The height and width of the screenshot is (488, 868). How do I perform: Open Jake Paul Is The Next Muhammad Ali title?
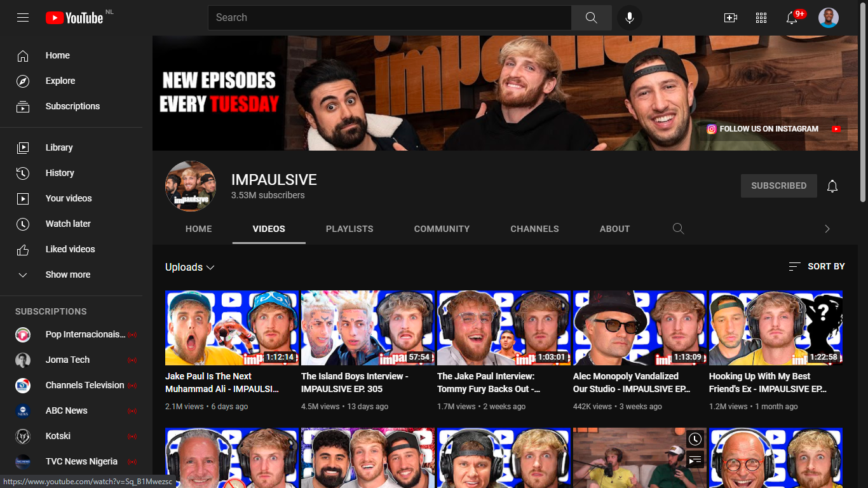click(x=222, y=383)
